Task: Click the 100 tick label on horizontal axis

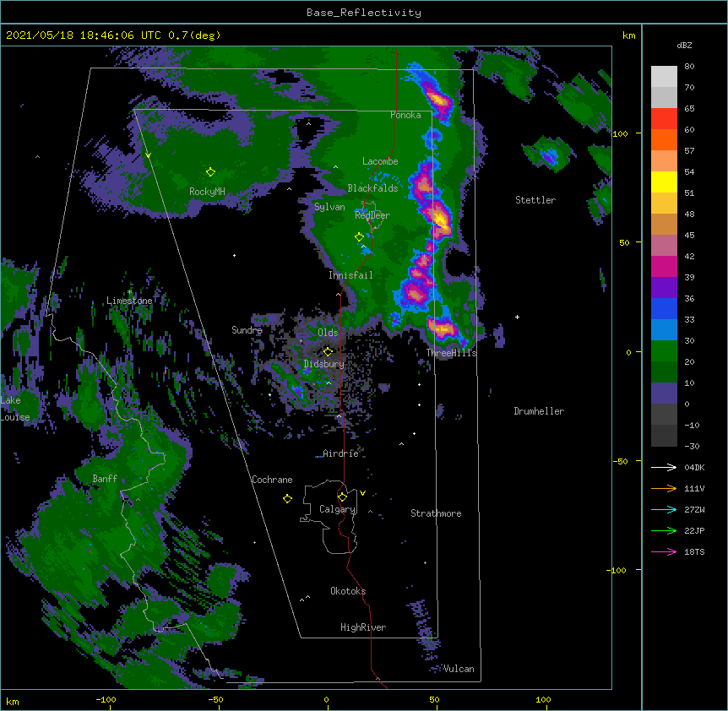Action: [x=543, y=699]
